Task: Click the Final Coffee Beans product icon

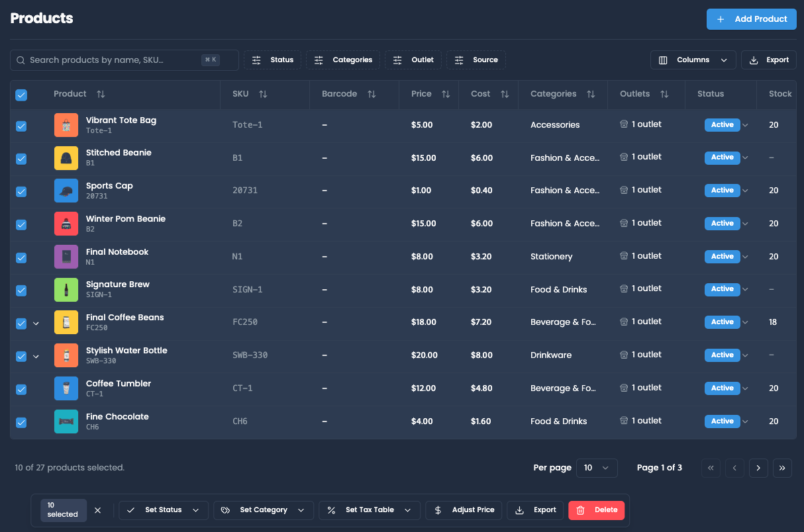Action: click(66, 322)
